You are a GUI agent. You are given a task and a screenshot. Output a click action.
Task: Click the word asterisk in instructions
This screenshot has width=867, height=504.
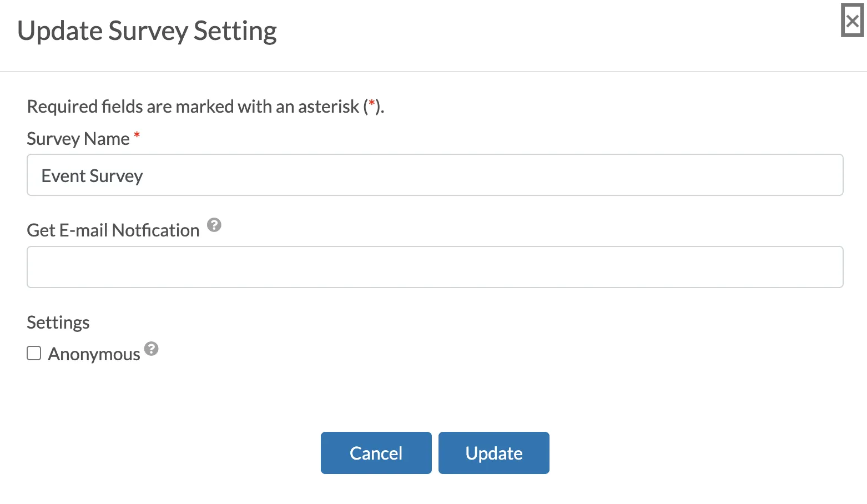(329, 106)
